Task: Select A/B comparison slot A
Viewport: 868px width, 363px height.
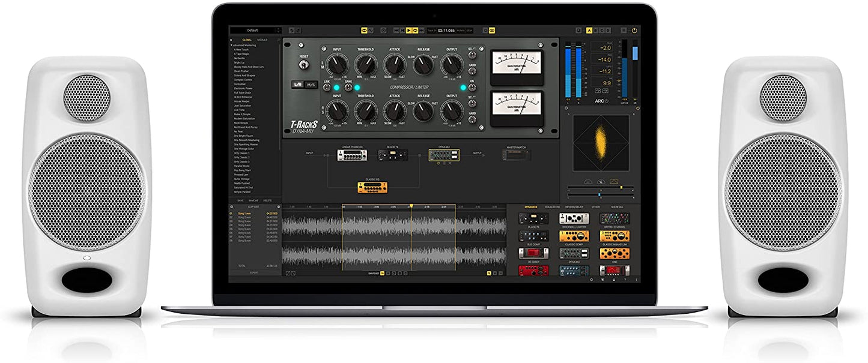Action: pyautogui.click(x=589, y=30)
